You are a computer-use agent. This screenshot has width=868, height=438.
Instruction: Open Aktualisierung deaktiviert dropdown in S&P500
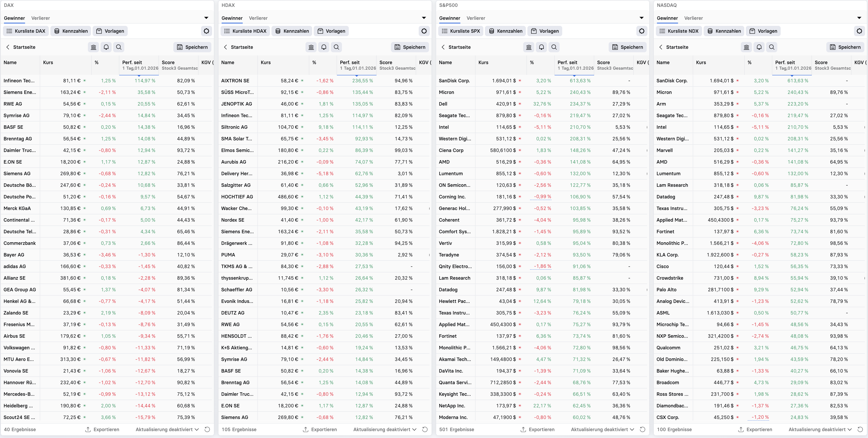(603, 429)
